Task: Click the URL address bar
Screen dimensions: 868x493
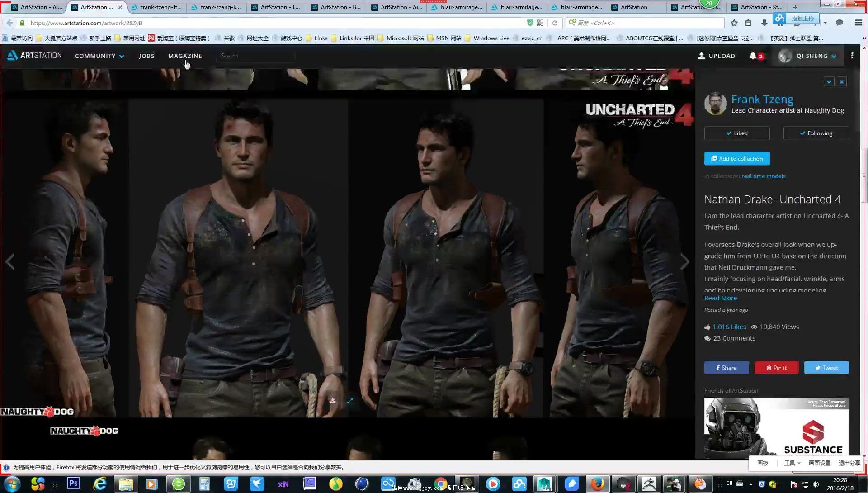Action: pos(276,23)
